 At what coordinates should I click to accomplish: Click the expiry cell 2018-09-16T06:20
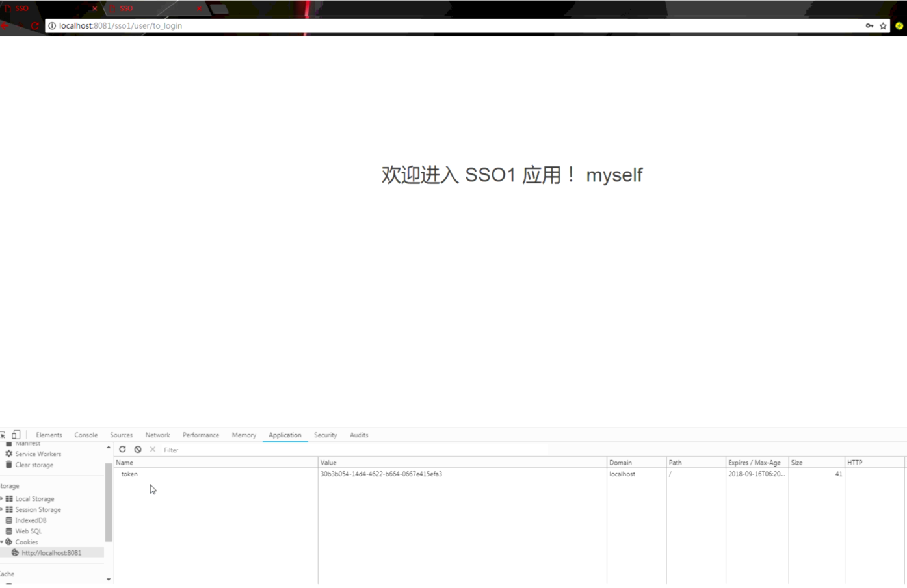click(756, 474)
